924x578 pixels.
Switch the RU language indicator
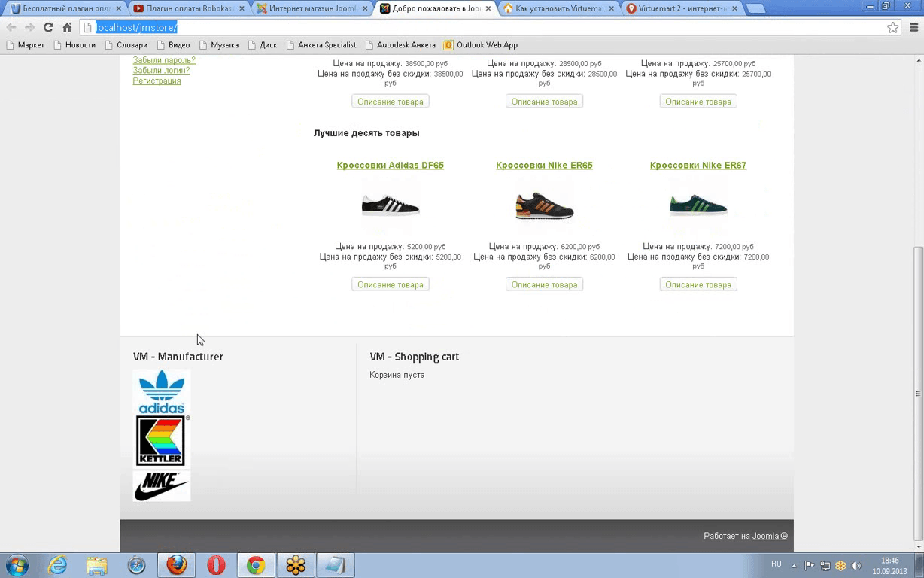pos(776,564)
